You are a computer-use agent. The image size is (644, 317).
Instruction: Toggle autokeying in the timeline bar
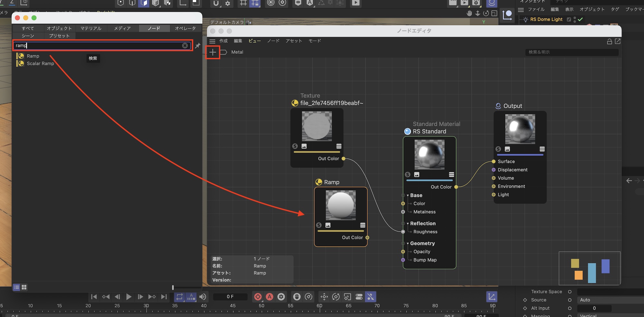[x=270, y=297]
